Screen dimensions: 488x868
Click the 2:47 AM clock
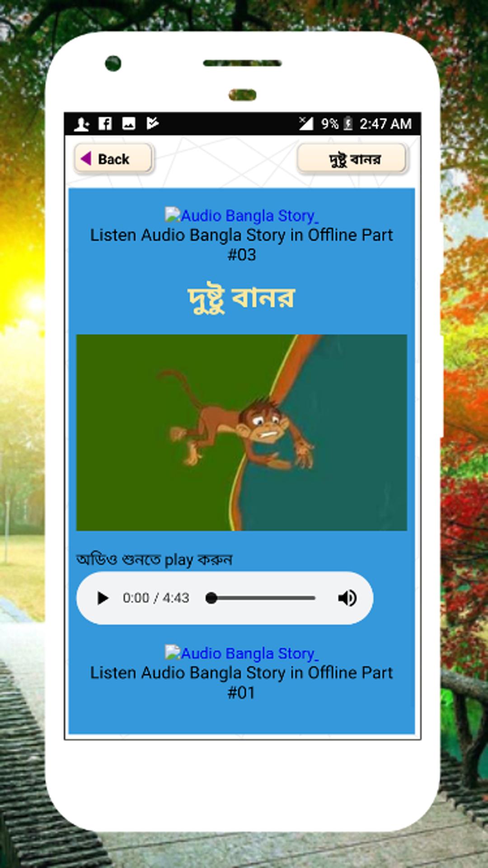[385, 123]
